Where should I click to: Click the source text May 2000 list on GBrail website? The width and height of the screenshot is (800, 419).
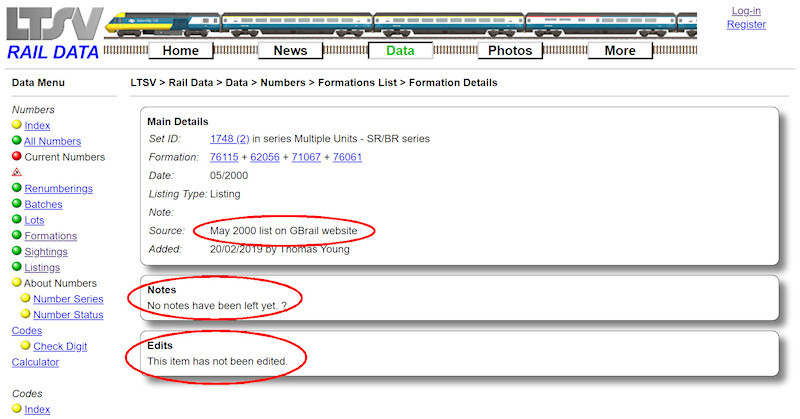284,231
